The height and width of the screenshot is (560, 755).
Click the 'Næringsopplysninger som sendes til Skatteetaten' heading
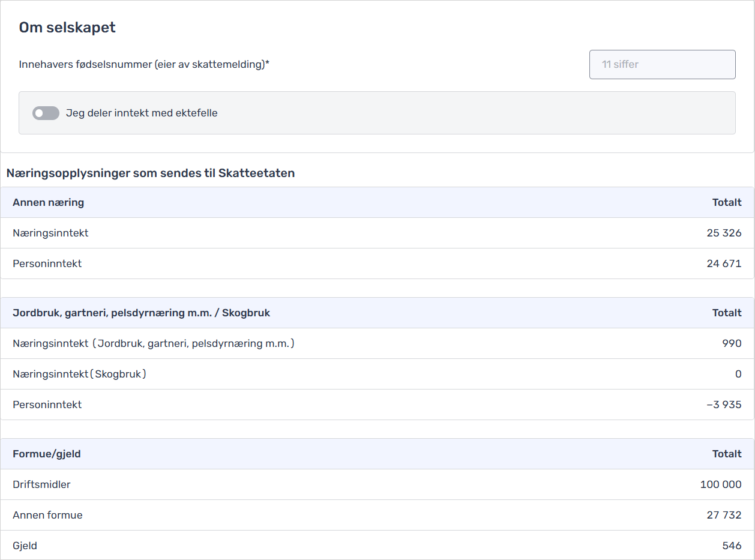[151, 173]
